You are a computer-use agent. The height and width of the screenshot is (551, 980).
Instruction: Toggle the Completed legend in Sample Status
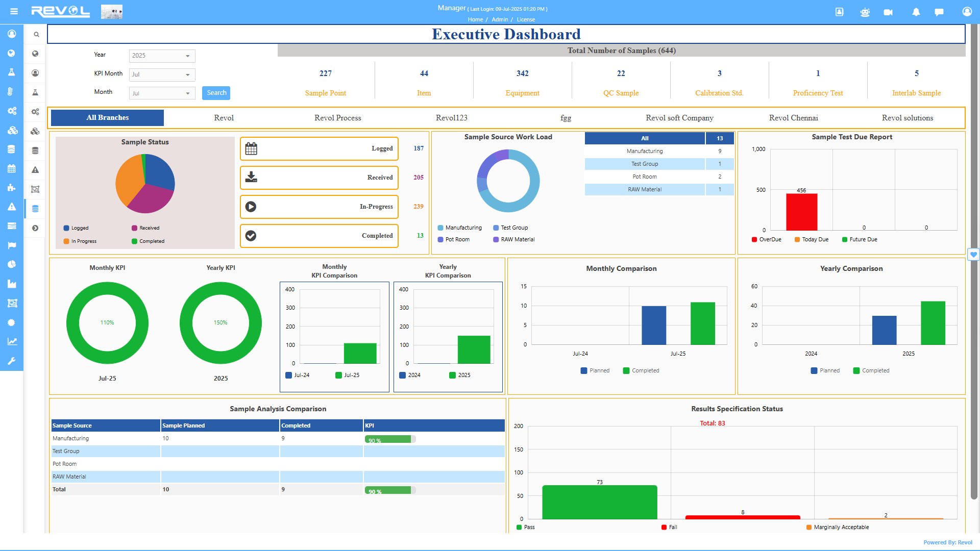(148, 241)
